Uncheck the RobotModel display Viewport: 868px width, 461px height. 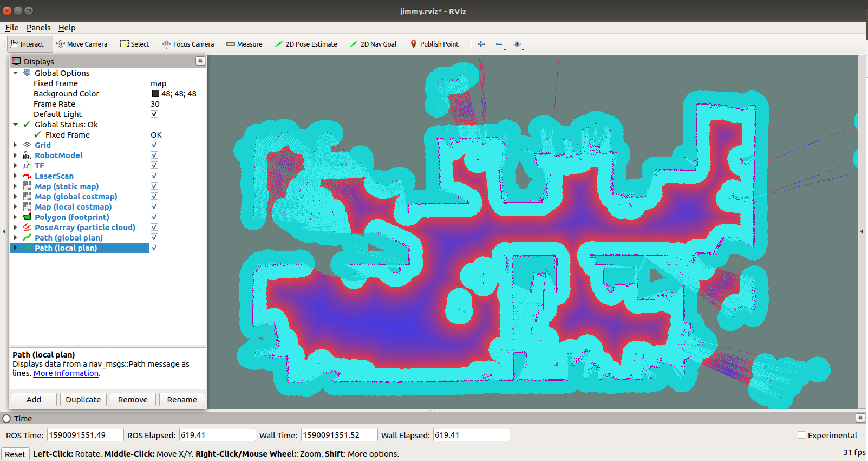[154, 155]
